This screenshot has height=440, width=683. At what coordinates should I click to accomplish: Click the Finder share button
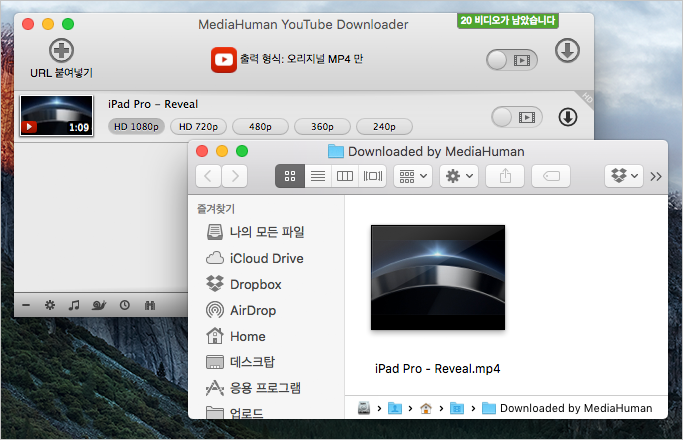(505, 176)
